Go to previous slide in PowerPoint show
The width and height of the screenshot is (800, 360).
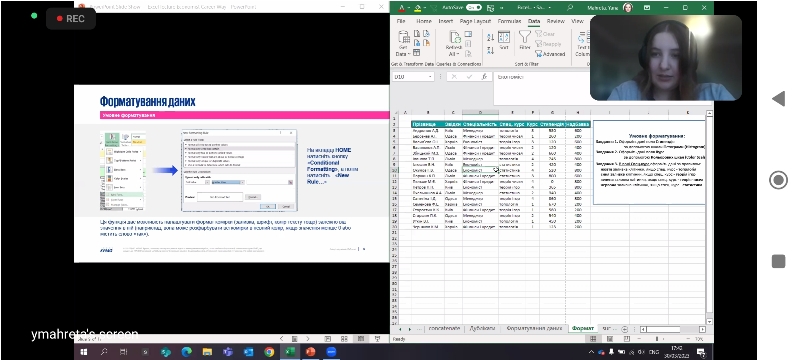click(x=281, y=339)
